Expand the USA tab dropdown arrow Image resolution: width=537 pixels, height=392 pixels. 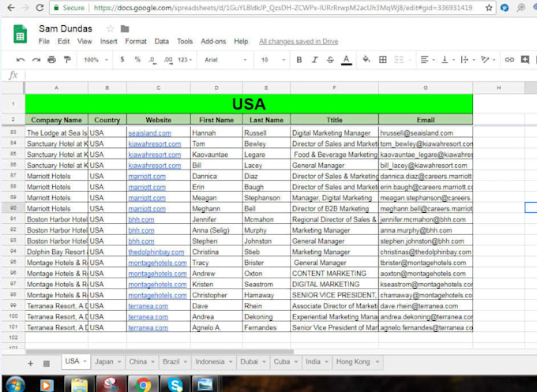[84, 361]
